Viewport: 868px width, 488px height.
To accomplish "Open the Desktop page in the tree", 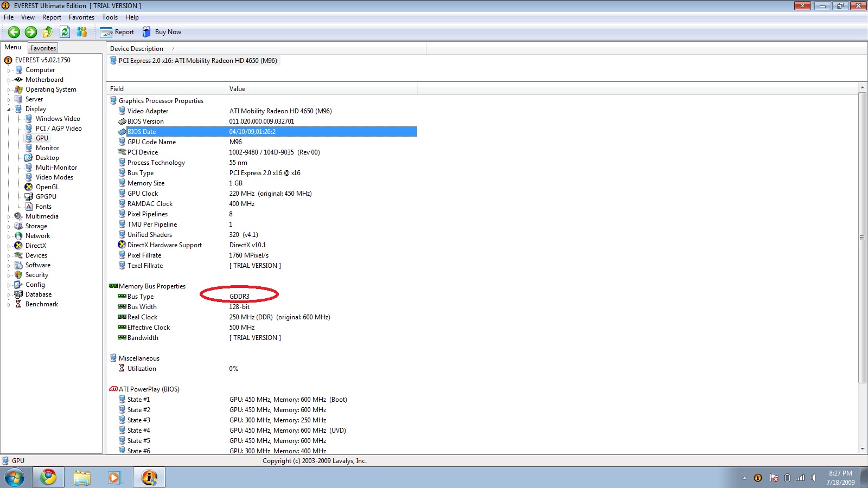I will click(x=47, y=158).
